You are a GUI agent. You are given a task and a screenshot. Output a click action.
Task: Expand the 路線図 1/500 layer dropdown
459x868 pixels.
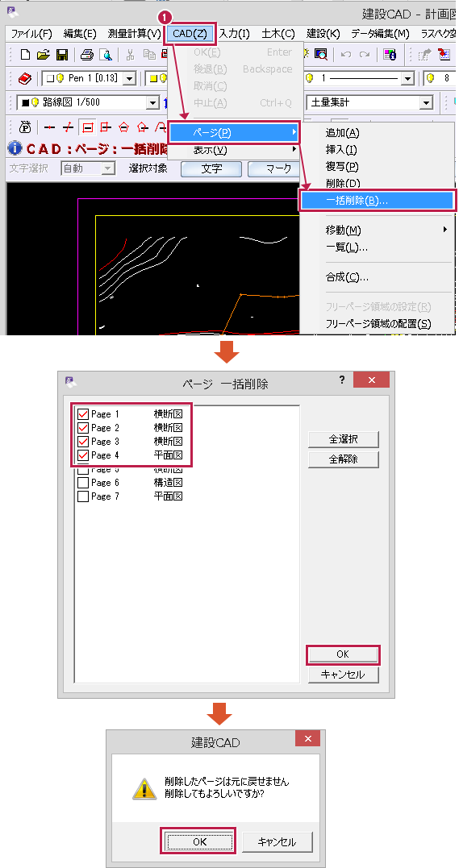(x=152, y=103)
